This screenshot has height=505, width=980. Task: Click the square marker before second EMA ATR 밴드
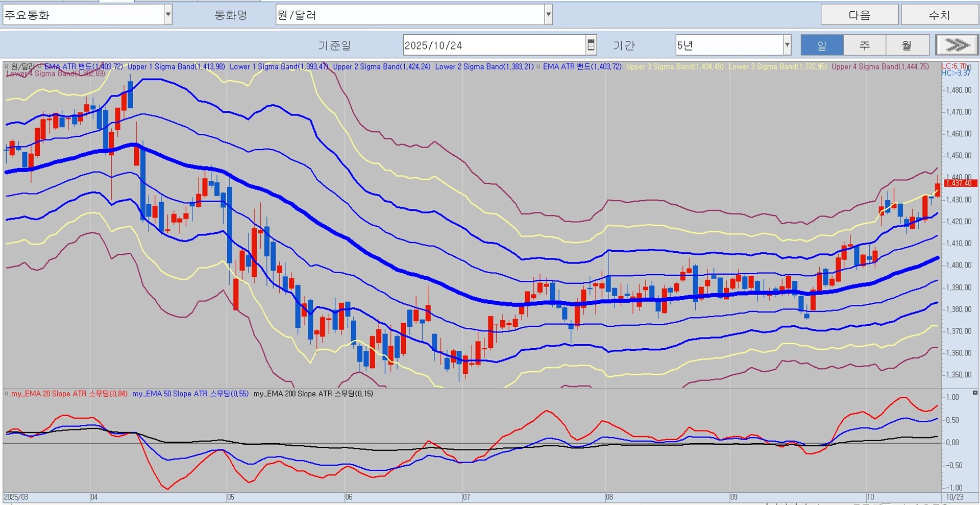(x=538, y=66)
